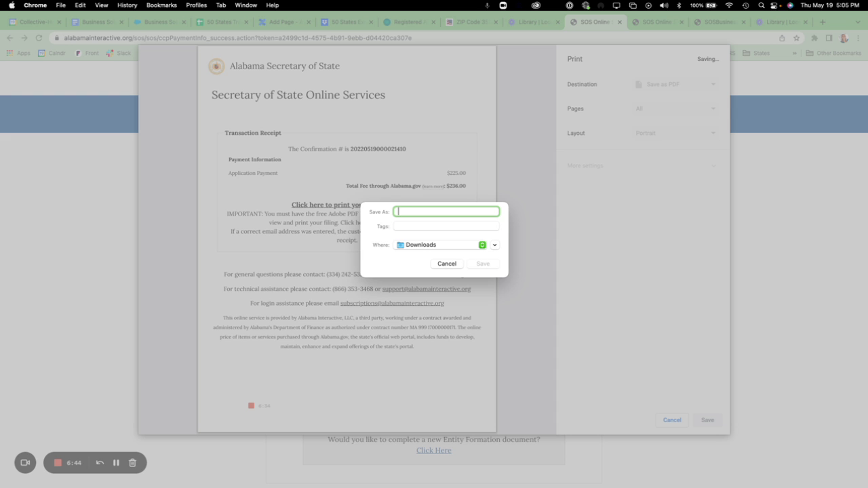Open the Where Downloads location dropdown

coord(441,245)
